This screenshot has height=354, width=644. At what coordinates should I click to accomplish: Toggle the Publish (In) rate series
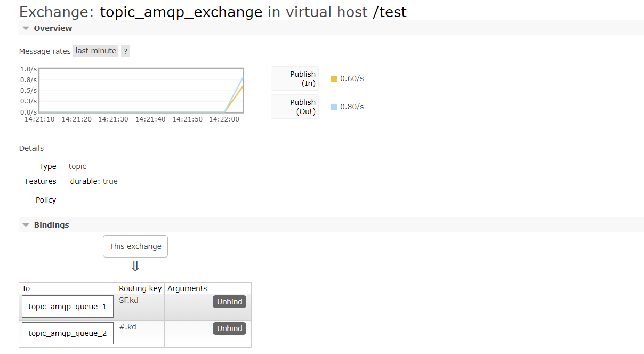tap(295, 78)
